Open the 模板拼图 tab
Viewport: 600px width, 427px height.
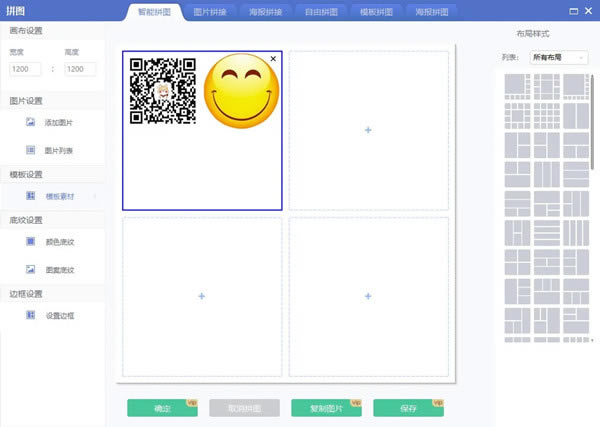coord(377,12)
